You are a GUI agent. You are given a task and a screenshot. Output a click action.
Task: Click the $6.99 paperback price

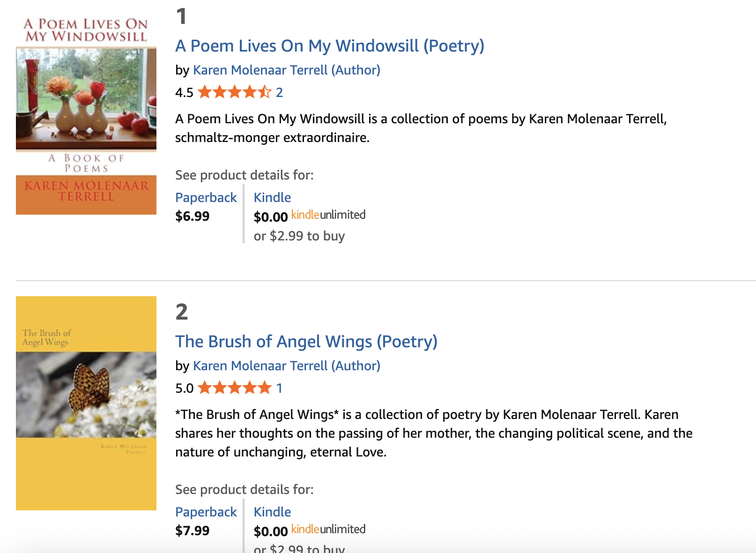point(192,217)
